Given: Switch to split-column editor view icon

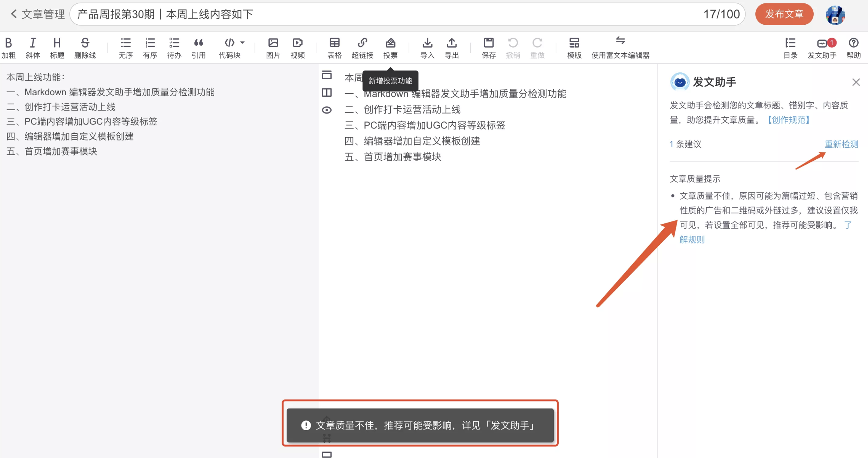Looking at the screenshot, I should [327, 92].
